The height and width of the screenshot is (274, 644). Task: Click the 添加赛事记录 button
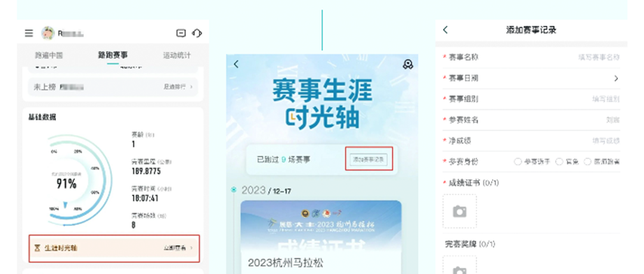369,159
